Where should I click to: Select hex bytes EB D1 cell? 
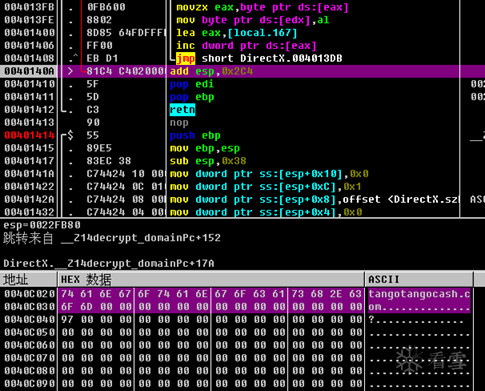[x=102, y=58]
